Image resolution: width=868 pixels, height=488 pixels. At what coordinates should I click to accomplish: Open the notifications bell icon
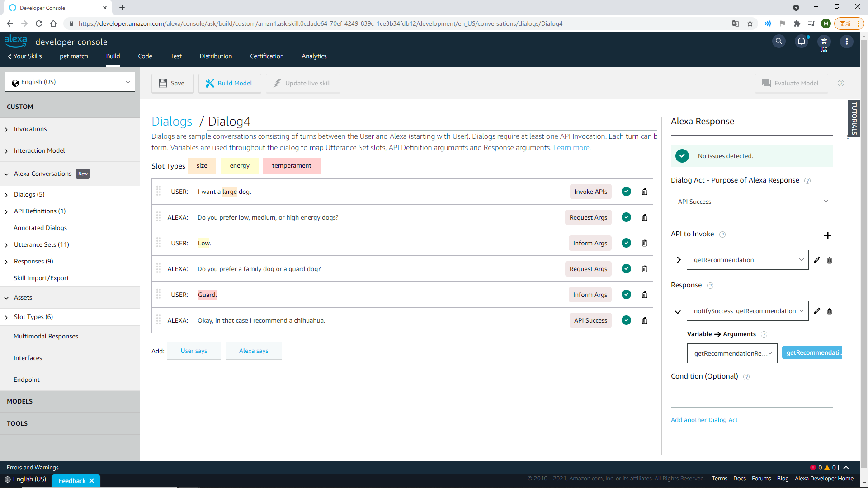click(x=802, y=42)
